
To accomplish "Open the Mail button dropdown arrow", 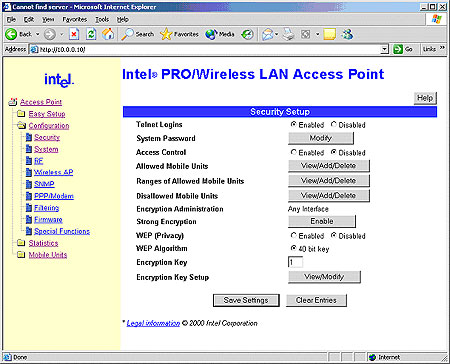I will click(x=276, y=34).
